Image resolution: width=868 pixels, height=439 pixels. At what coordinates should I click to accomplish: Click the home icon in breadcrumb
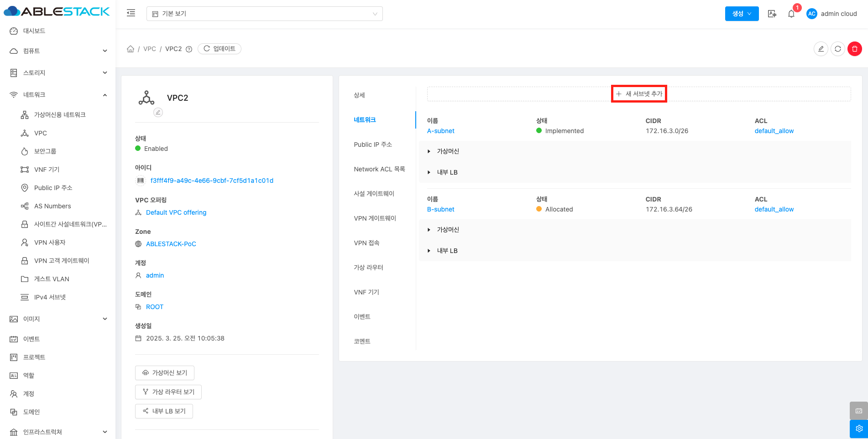click(x=131, y=49)
